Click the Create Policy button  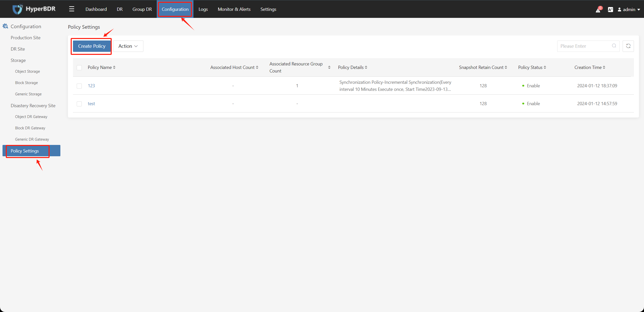tap(91, 46)
